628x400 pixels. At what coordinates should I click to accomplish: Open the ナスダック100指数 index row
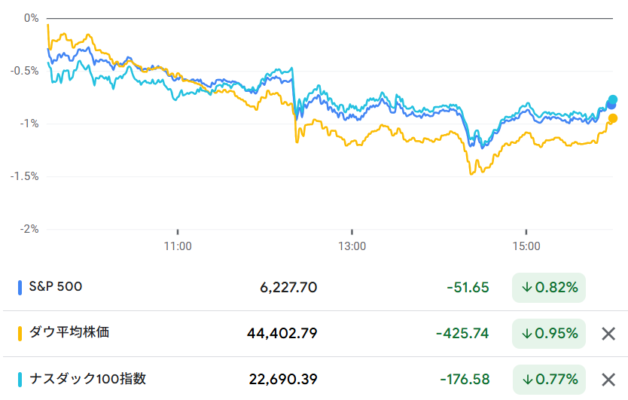(314, 379)
